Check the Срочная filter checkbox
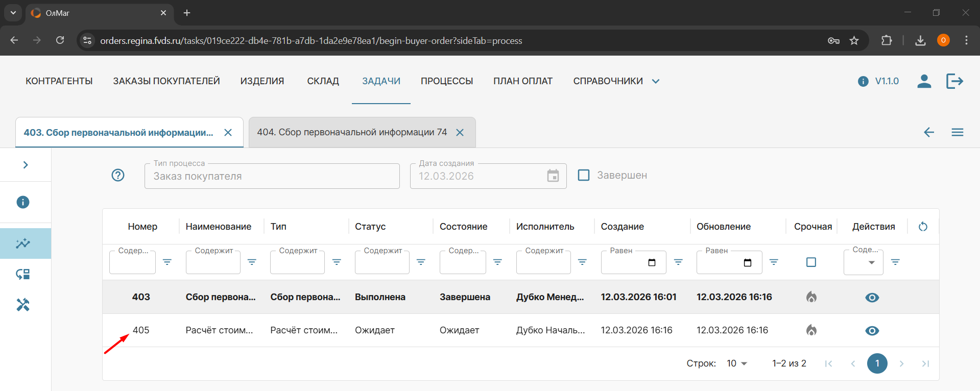 [x=811, y=262]
